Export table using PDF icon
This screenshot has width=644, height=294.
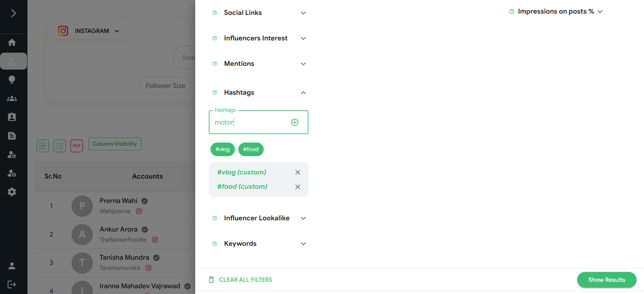tap(77, 146)
